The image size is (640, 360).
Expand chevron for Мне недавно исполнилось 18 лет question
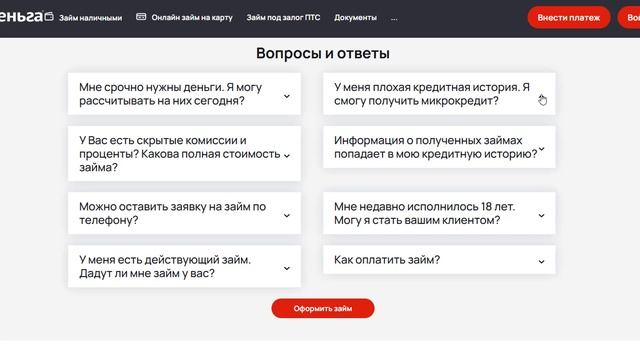tap(542, 216)
